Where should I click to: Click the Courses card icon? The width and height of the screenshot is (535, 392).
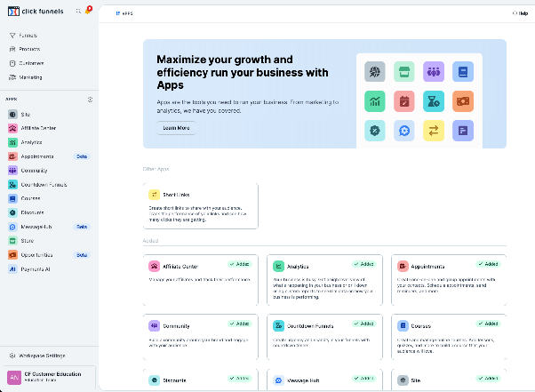403,326
